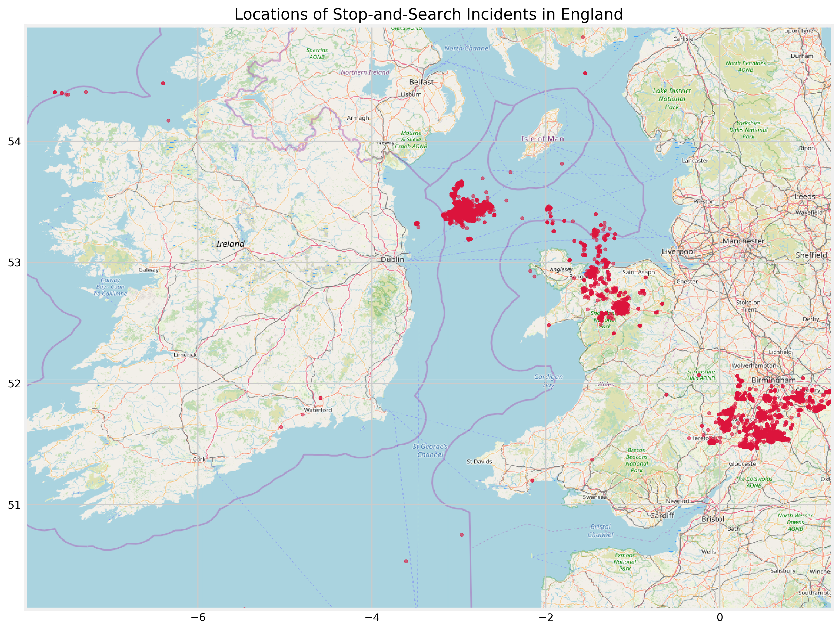
Task: Click the Manchester city label
Action: tap(743, 241)
